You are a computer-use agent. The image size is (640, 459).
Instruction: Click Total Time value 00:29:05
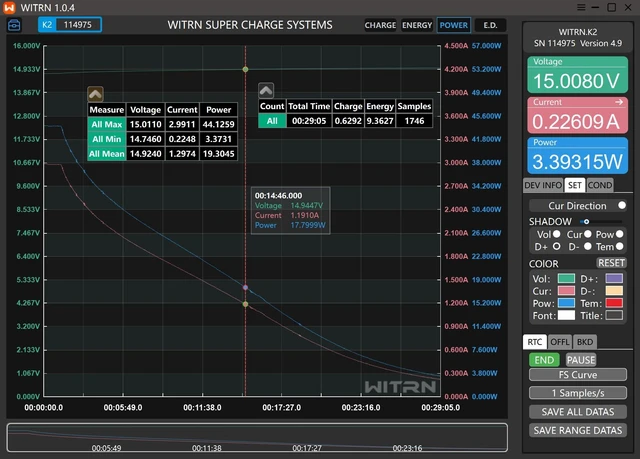[309, 121]
